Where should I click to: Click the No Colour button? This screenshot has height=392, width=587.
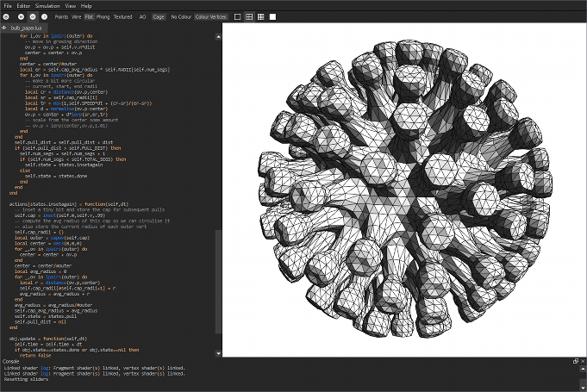pyautogui.click(x=181, y=16)
